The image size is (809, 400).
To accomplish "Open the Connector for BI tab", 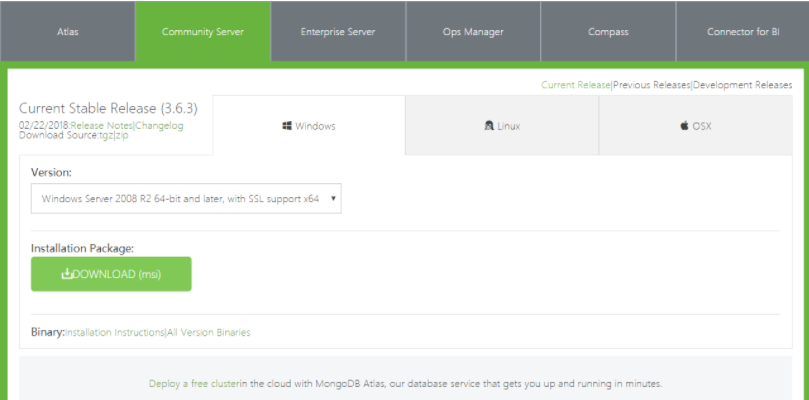I will pyautogui.click(x=743, y=31).
